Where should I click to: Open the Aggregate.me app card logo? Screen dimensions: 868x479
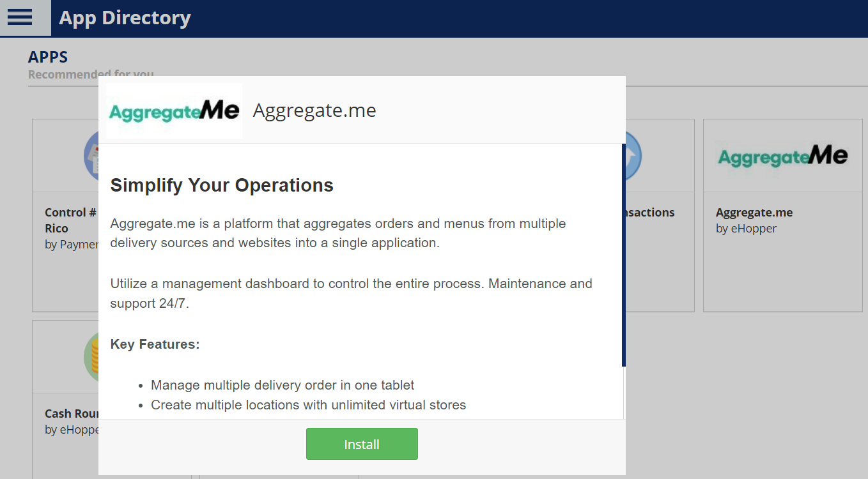pyautogui.click(x=782, y=156)
